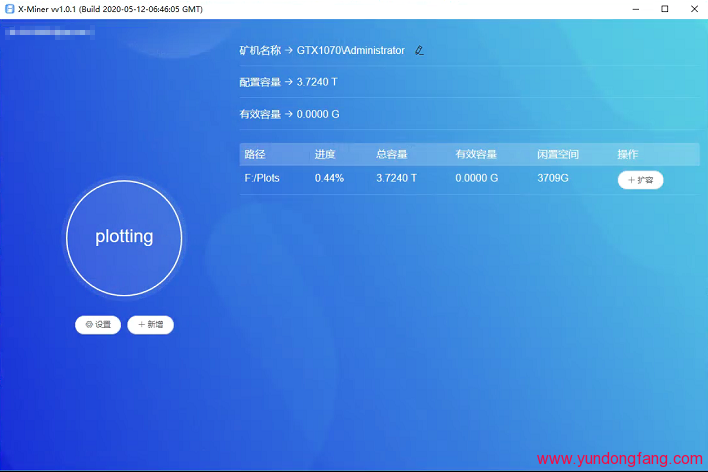Maximize the X-Miner window

click(x=664, y=8)
